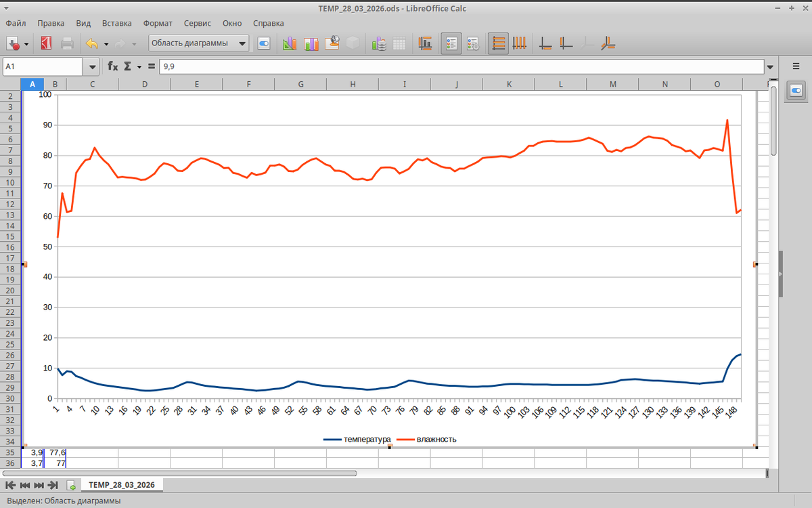Click the Chart Wall formatting icon

point(332,44)
